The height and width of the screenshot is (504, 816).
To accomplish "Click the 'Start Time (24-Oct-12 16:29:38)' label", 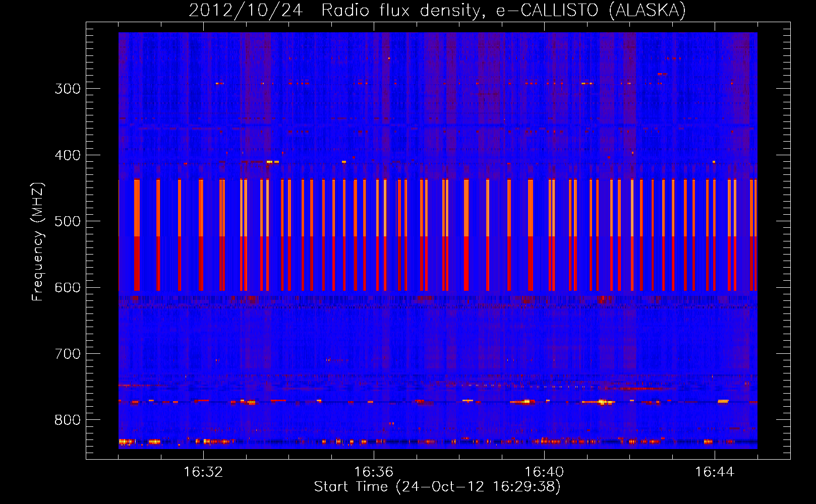I will [x=437, y=487].
